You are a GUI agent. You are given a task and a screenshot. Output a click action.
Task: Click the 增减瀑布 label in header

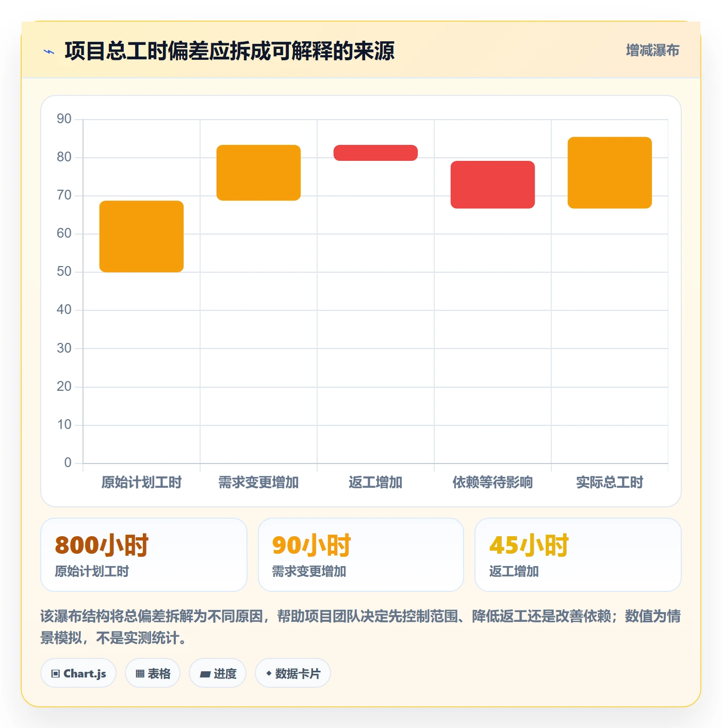click(652, 51)
